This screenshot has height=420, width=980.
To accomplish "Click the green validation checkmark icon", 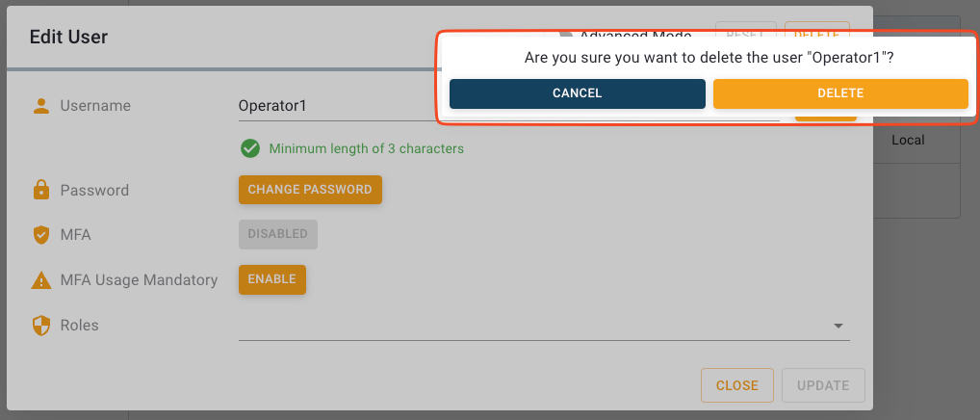I will click(250, 148).
